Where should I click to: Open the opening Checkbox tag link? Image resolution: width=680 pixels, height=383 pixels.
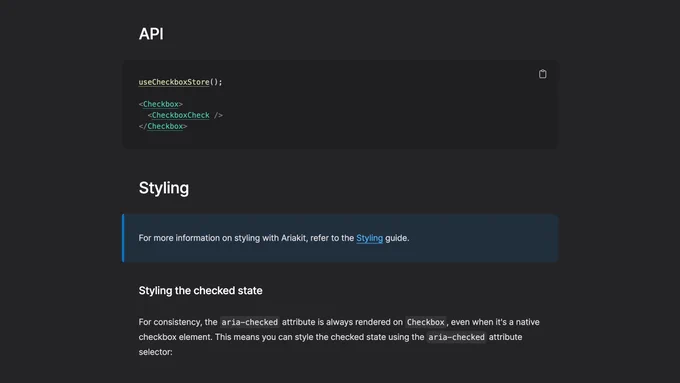click(x=160, y=104)
